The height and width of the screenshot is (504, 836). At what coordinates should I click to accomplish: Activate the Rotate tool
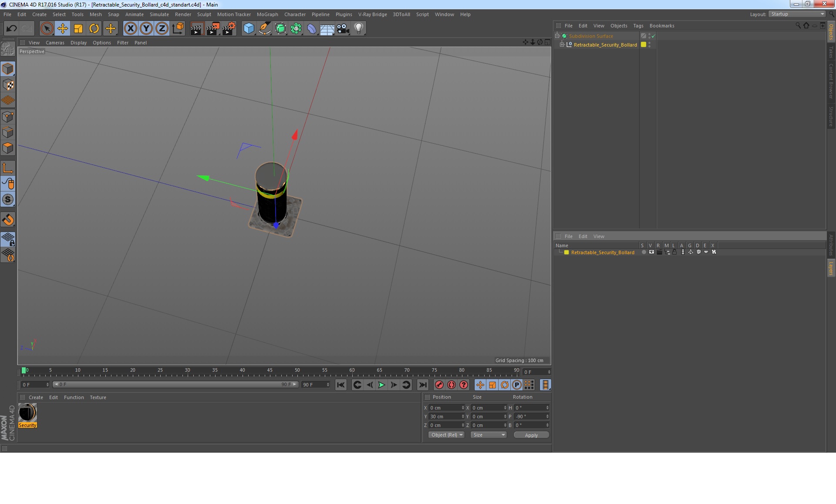click(94, 29)
